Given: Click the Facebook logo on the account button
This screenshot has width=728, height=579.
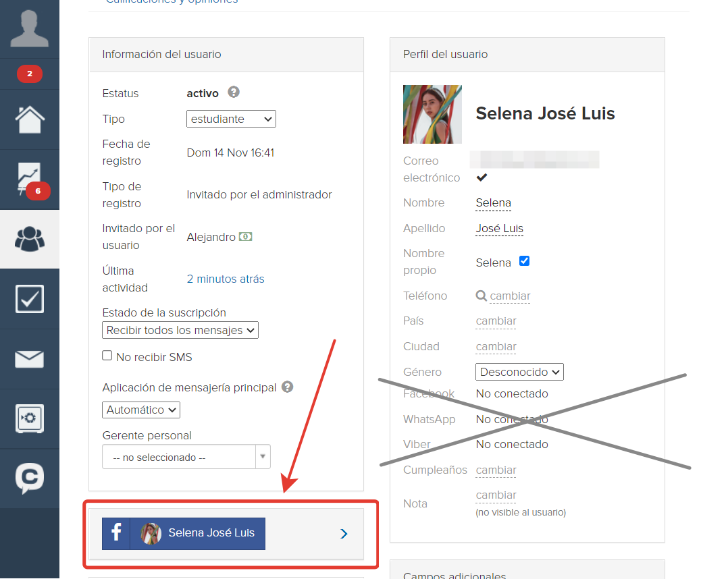Looking at the screenshot, I should 116,534.
